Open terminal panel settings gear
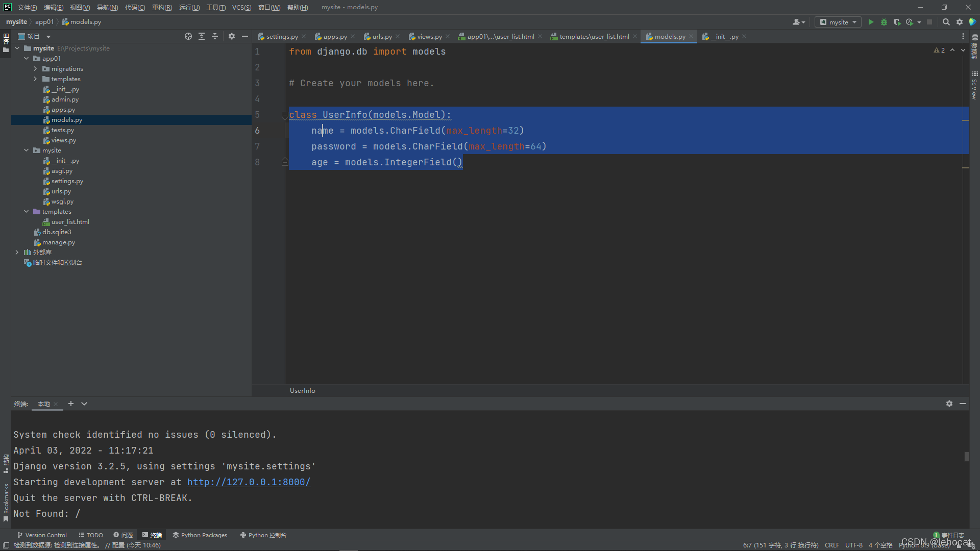 (949, 404)
